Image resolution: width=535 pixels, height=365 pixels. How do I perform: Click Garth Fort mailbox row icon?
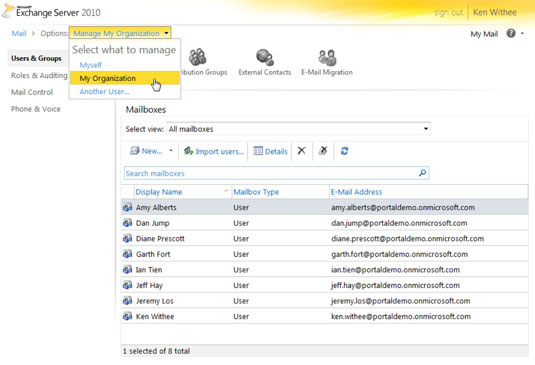(x=127, y=254)
